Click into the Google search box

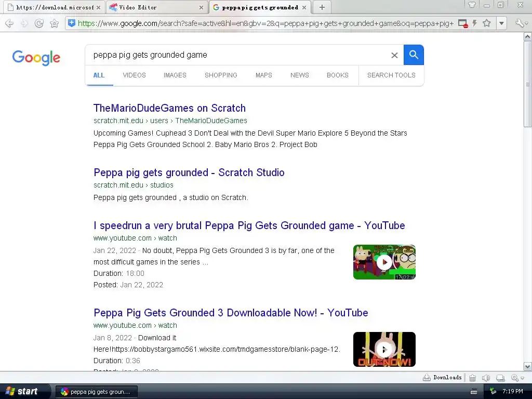pyautogui.click(x=237, y=55)
